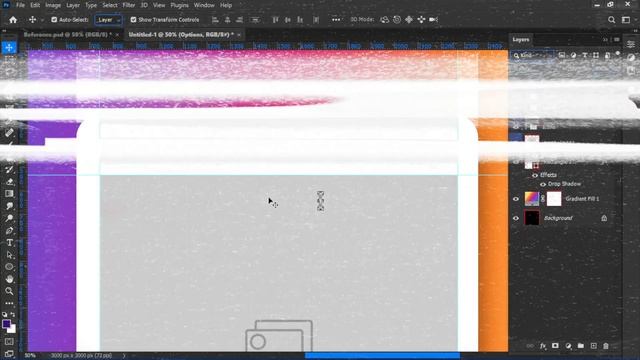Select the Dodge tool
This screenshot has width=640, height=360.
[9, 218]
